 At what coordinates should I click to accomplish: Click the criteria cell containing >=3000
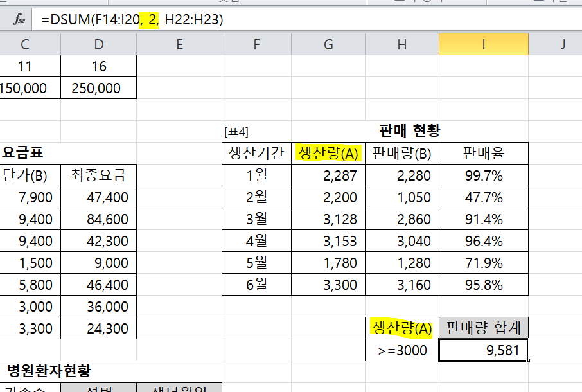pyautogui.click(x=402, y=350)
